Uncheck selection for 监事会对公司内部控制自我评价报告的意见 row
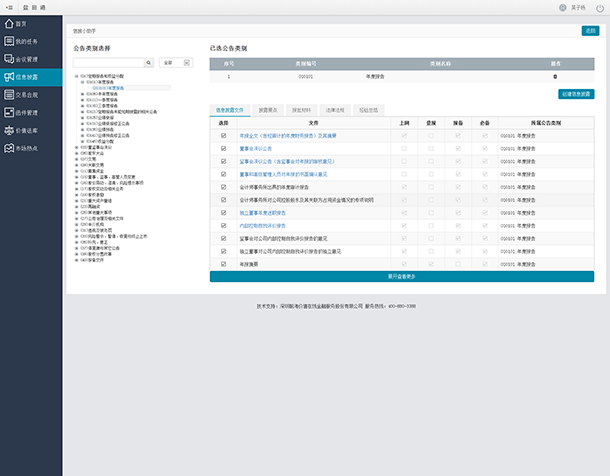The height and width of the screenshot is (476, 610). 223,238
